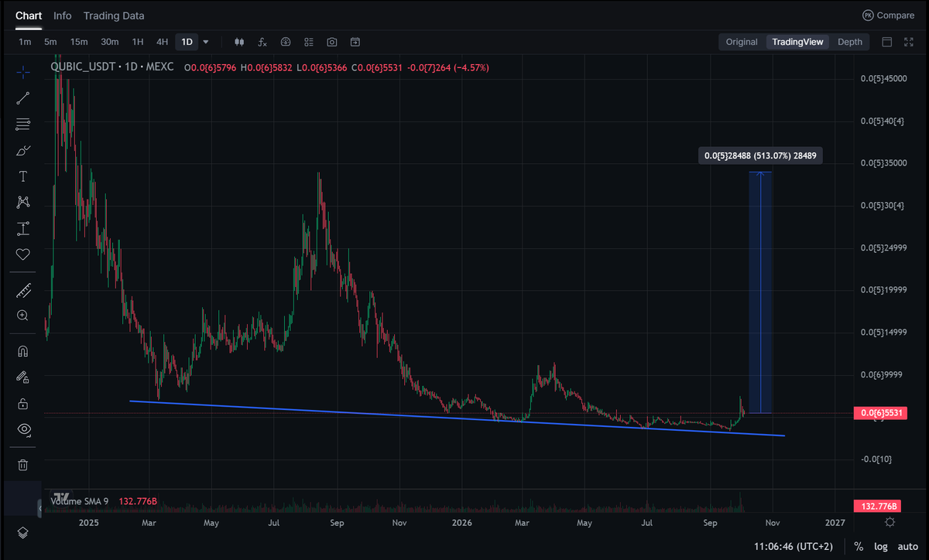
Task: Take a chart snapshot with camera icon
Action: click(332, 42)
